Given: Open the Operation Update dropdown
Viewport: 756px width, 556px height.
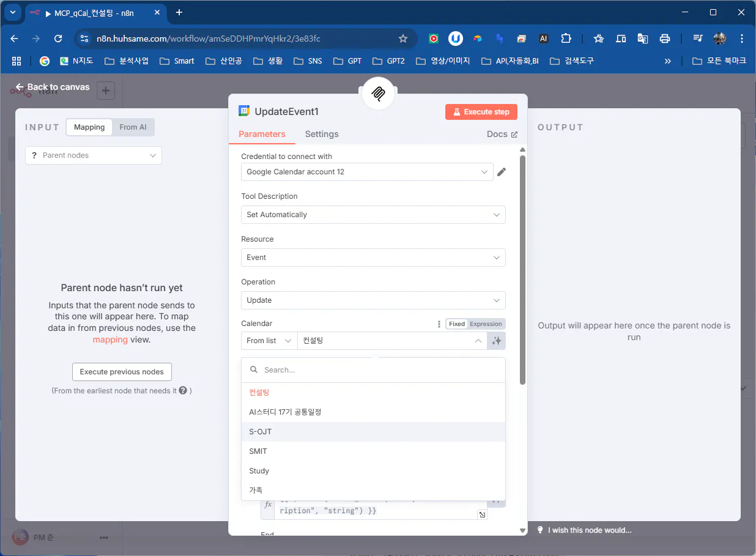Looking at the screenshot, I should coord(373,300).
